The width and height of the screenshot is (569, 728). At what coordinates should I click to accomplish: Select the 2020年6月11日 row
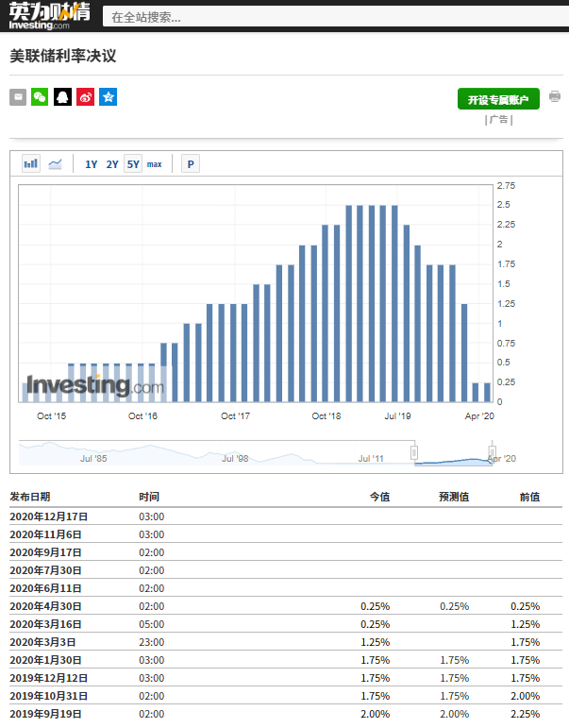tap(286, 588)
